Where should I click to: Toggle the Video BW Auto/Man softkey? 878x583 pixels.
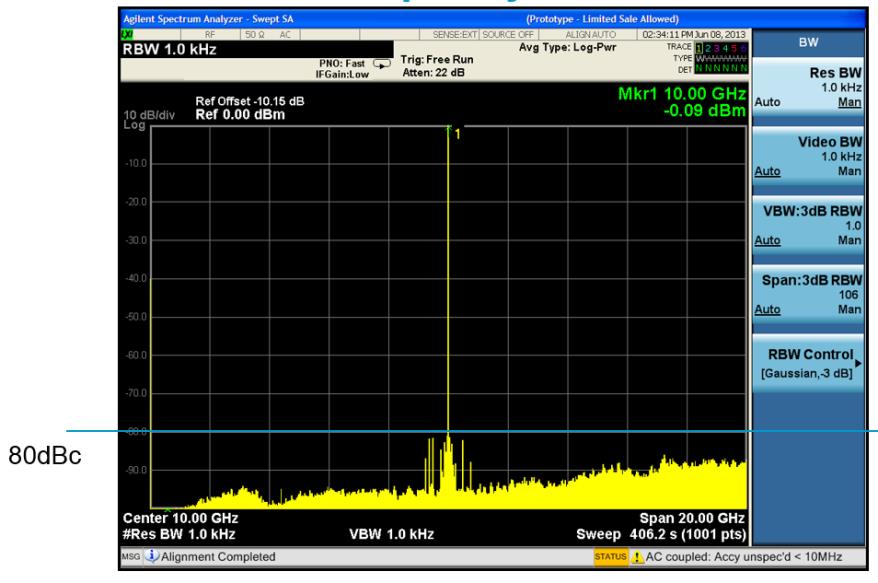coord(809,155)
